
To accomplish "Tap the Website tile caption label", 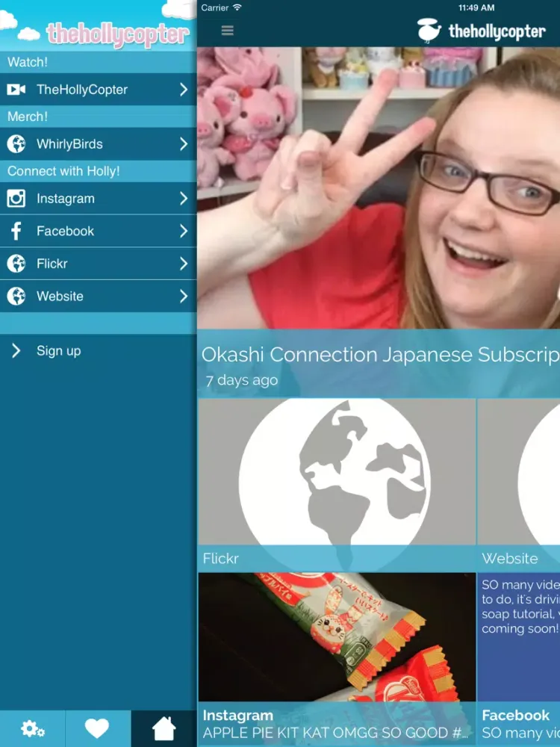I will (x=509, y=558).
